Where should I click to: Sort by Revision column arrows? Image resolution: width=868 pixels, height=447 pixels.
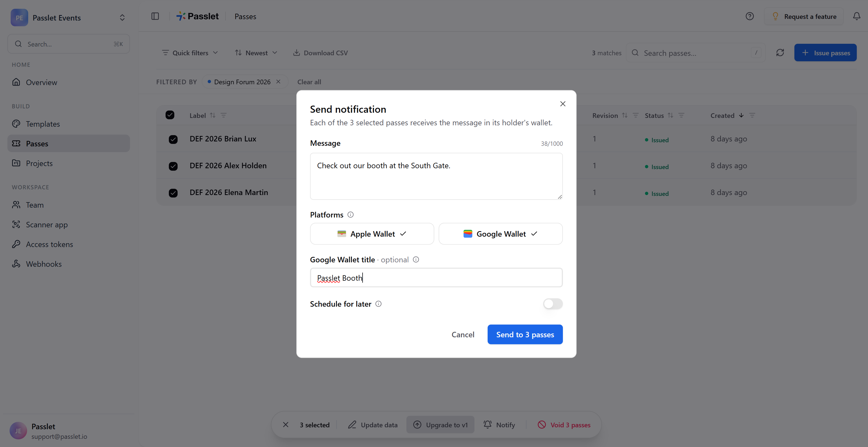[x=624, y=115]
